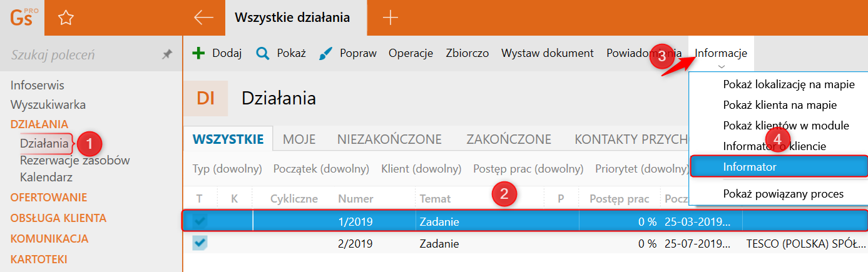The height and width of the screenshot is (272, 868).
Task: Open the Klient (dowolny) filter
Action: click(421, 169)
